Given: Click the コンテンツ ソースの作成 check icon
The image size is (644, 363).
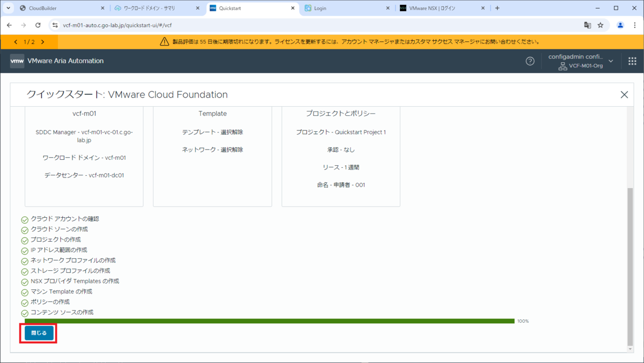Looking at the screenshot, I should (24, 313).
